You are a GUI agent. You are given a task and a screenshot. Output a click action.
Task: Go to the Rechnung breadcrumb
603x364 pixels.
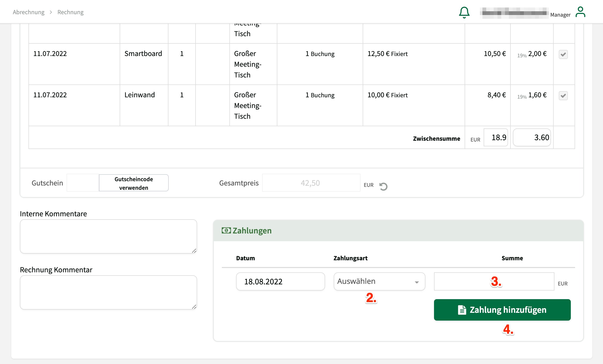coord(70,12)
